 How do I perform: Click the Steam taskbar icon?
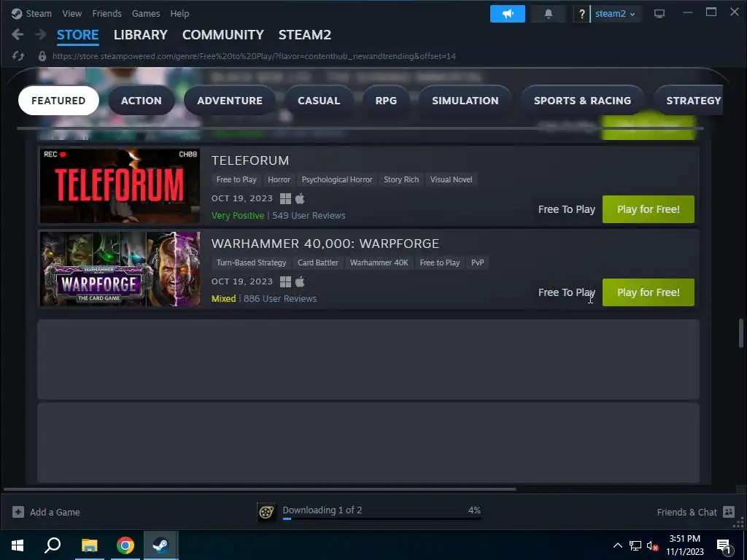[161, 545]
